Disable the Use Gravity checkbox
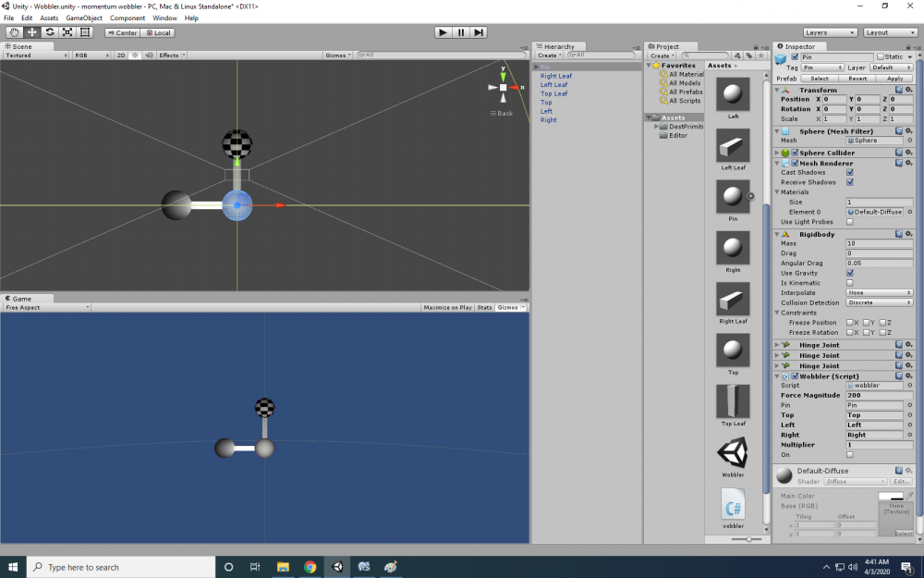Screen dimensions: 924x578 click(850, 273)
